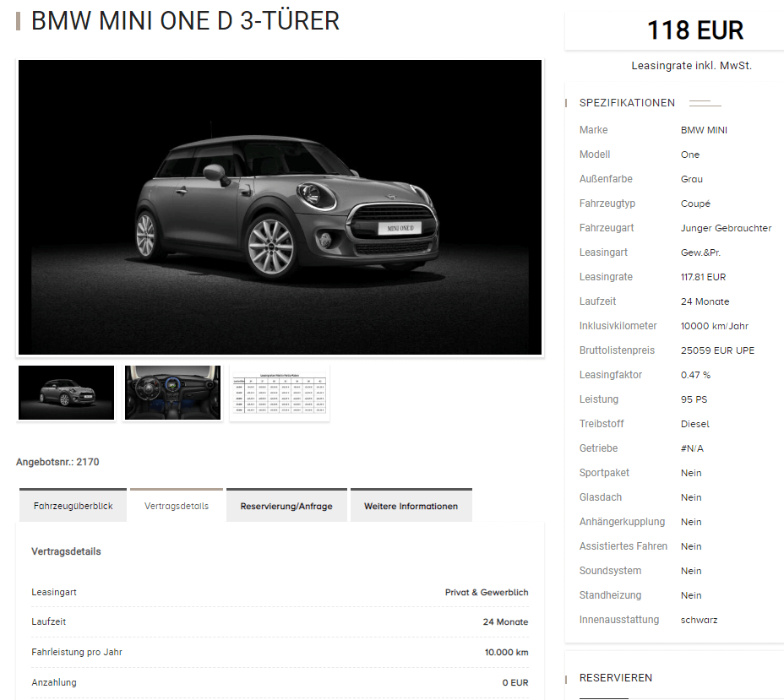Click the Privat & Gewerblich value
The image size is (784, 700).
pos(487,592)
